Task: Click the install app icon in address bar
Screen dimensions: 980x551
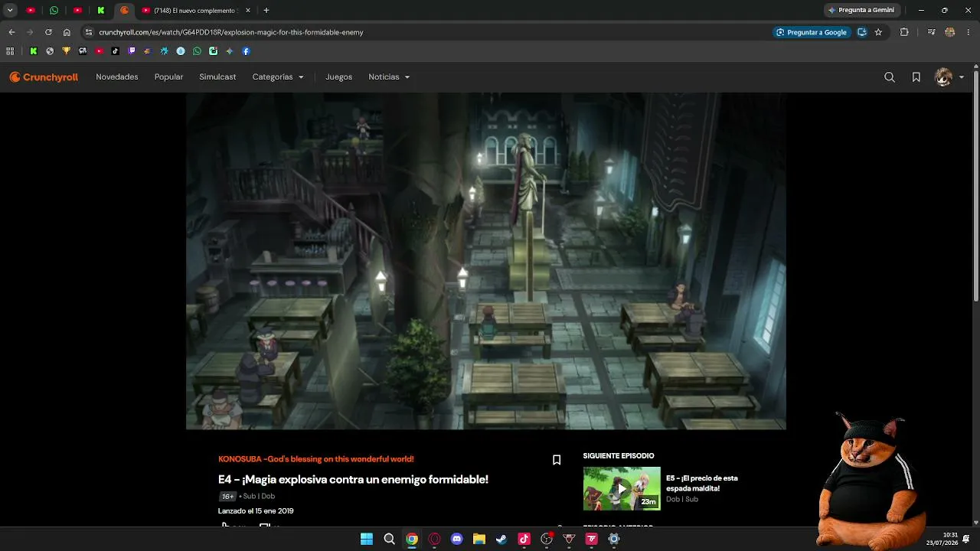Action: tap(862, 32)
